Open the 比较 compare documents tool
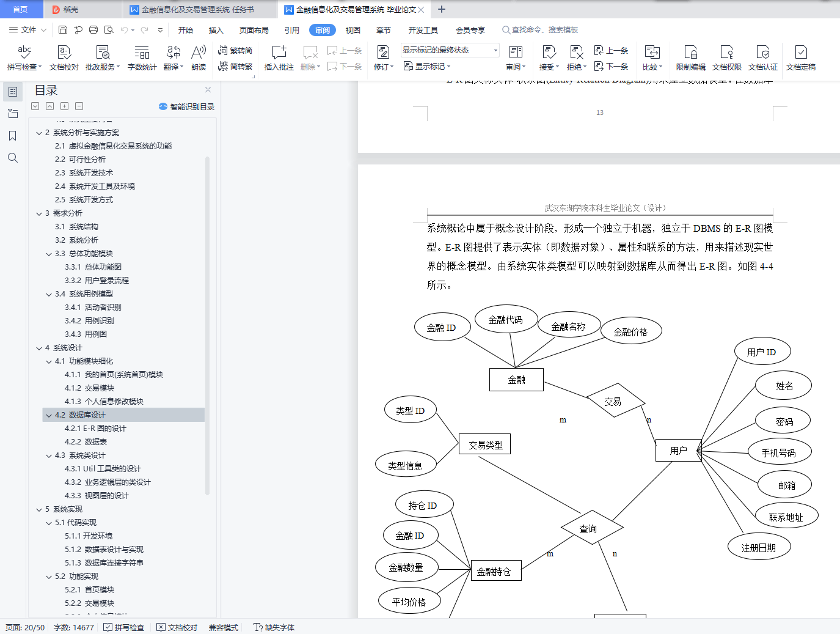 (x=652, y=58)
